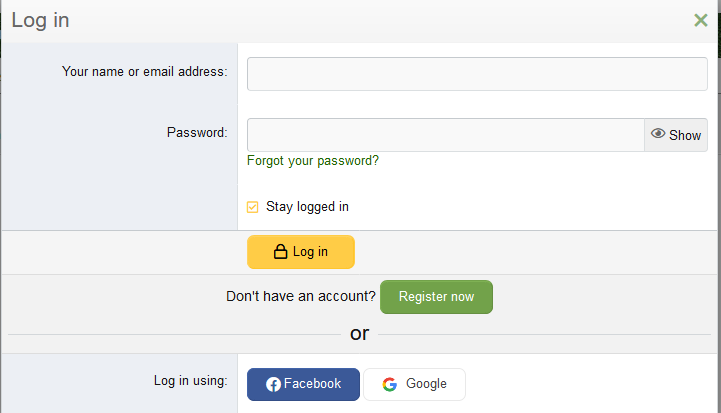The image size is (721, 413).
Task: Focus the Password input field
Action: (x=446, y=135)
